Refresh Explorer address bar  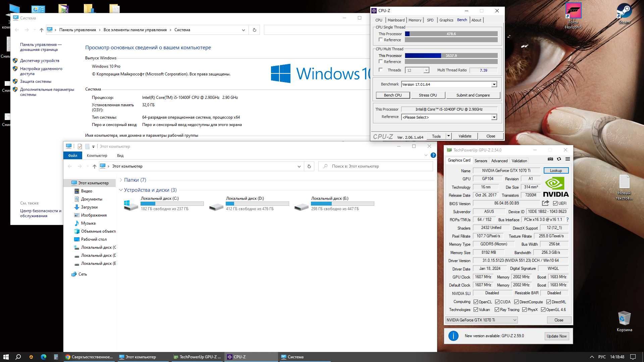(x=309, y=166)
